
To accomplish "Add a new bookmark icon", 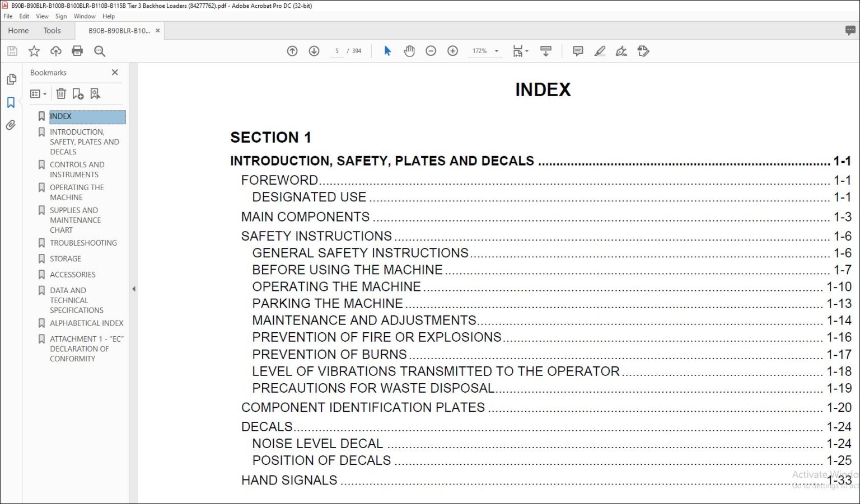I will (78, 93).
